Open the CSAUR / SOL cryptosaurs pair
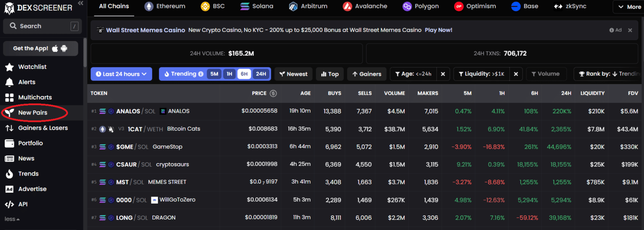This screenshot has height=230, width=644. (366, 165)
